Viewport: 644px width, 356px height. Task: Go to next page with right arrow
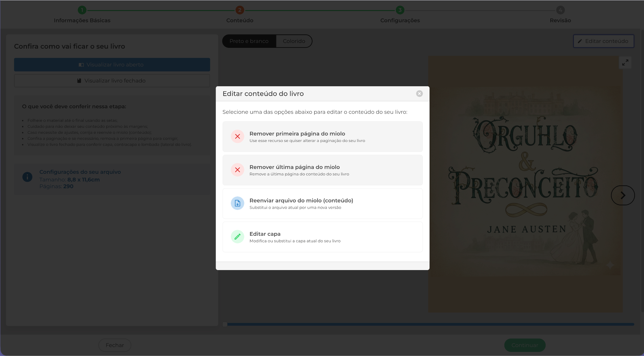click(623, 195)
